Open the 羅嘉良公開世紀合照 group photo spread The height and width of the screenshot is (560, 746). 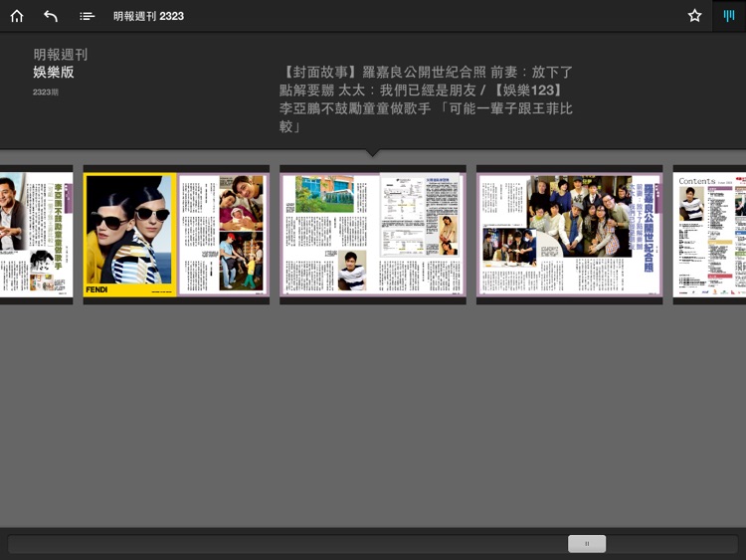(570, 235)
